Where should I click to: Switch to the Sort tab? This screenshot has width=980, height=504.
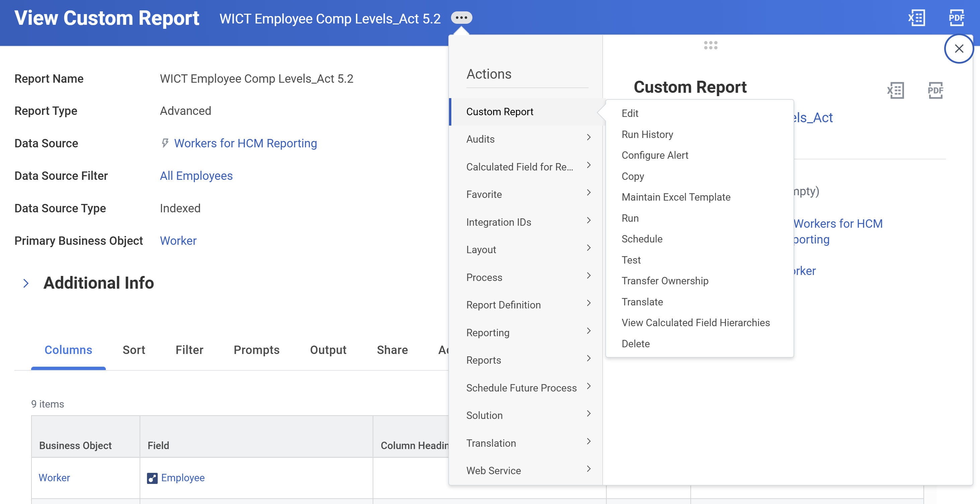point(134,350)
